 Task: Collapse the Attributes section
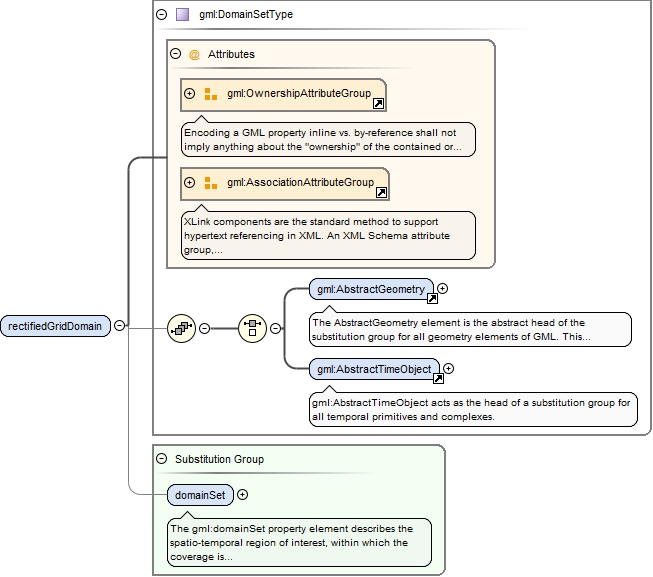click(x=176, y=54)
